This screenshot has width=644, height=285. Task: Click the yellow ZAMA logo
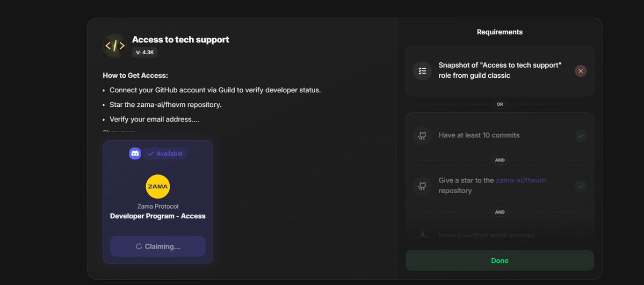(158, 186)
